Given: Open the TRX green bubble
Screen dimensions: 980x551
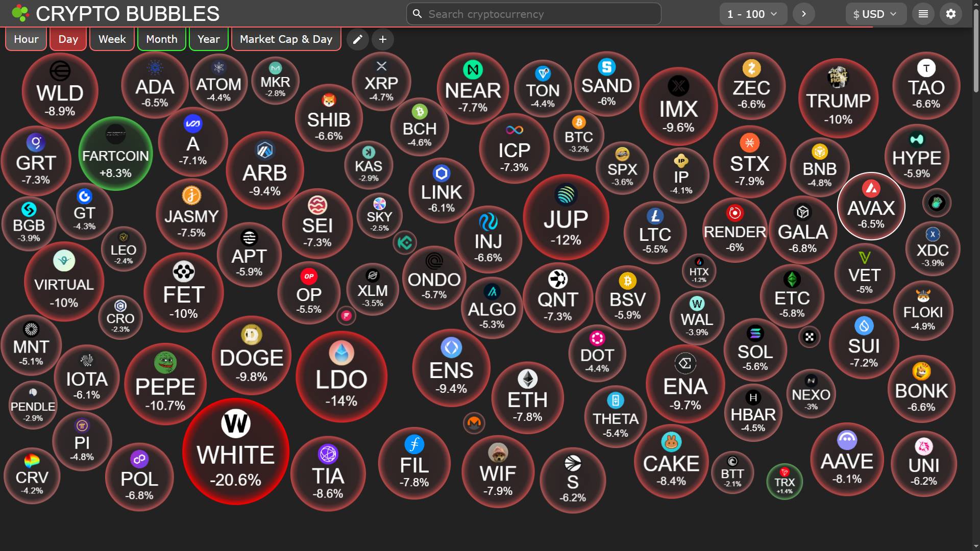Looking at the screenshot, I should coord(785,481).
